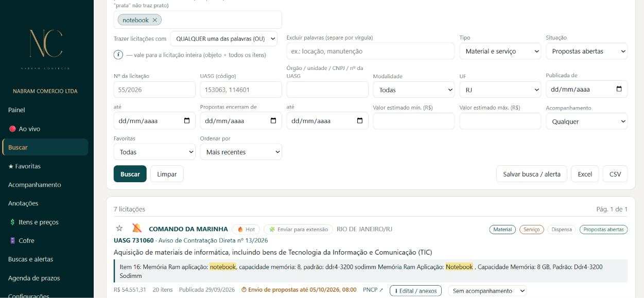
Task: Open Favoritas in the sidebar
Action: point(24,166)
